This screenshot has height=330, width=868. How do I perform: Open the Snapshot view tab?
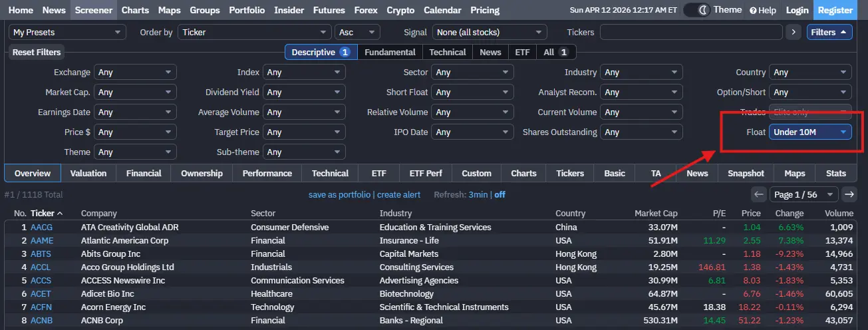[x=746, y=173]
